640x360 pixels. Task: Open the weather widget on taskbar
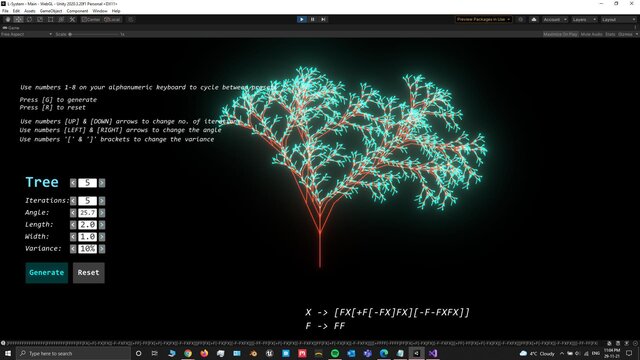pyautogui.click(x=537, y=353)
